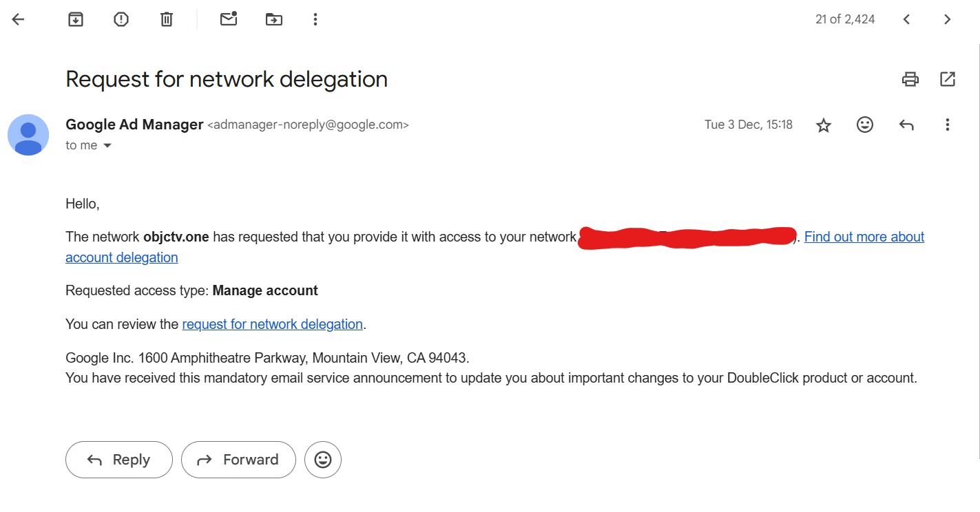The image size is (980, 512).
Task: Open the emoji picker below the message
Action: pyautogui.click(x=323, y=460)
